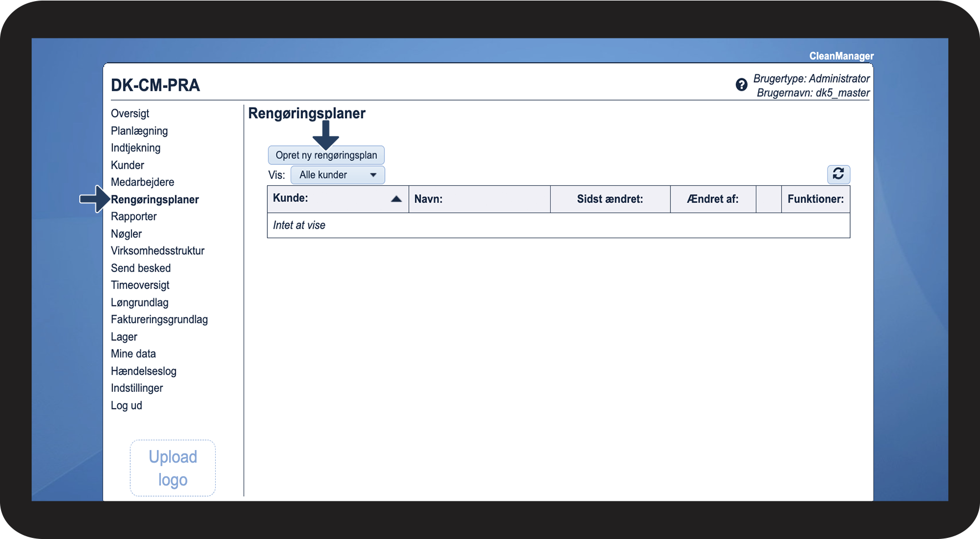This screenshot has width=980, height=539.
Task: Open the Faktureringsgrundlag page
Action: tap(159, 320)
